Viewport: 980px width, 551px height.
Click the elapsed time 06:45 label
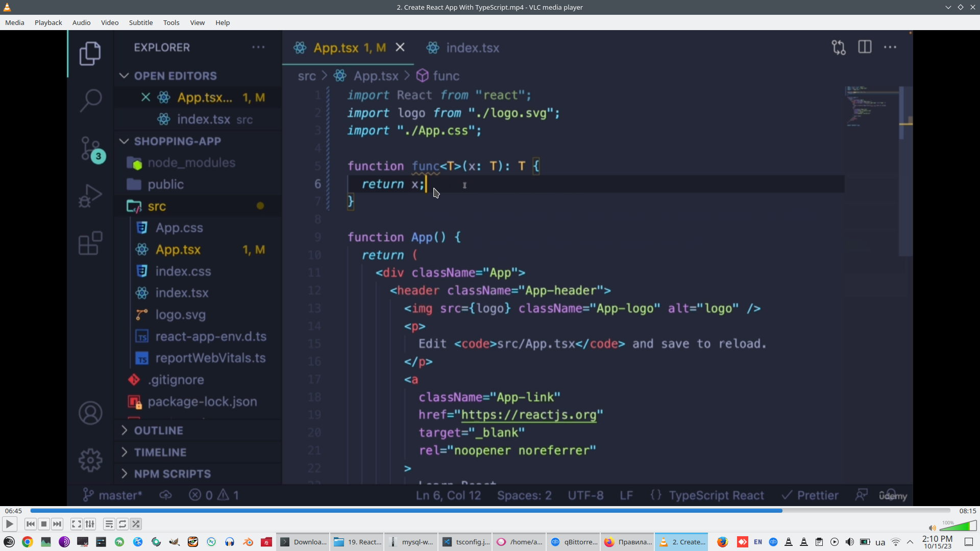[13, 511]
